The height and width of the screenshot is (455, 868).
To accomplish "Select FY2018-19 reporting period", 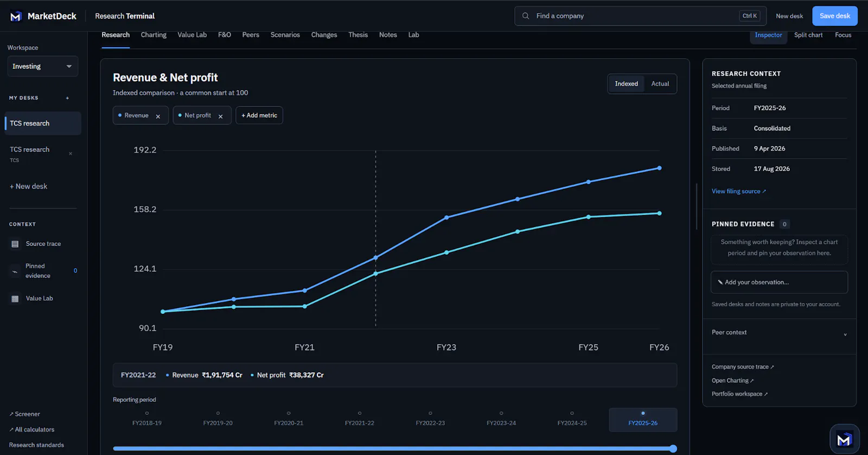I will click(x=147, y=419).
